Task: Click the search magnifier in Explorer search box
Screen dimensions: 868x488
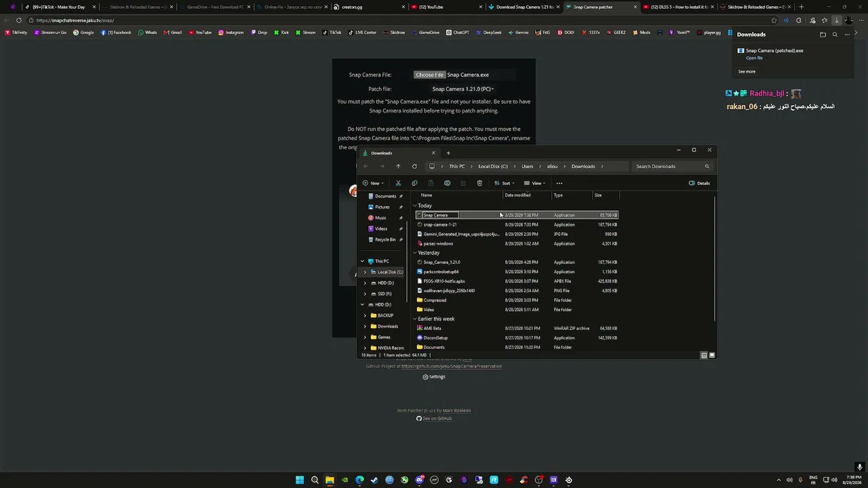Action: coord(707,166)
